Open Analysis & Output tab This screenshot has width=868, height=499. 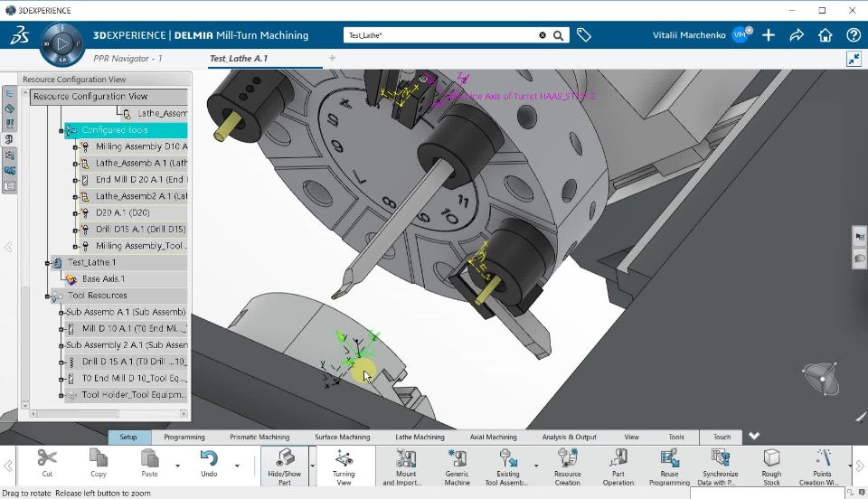coord(570,437)
